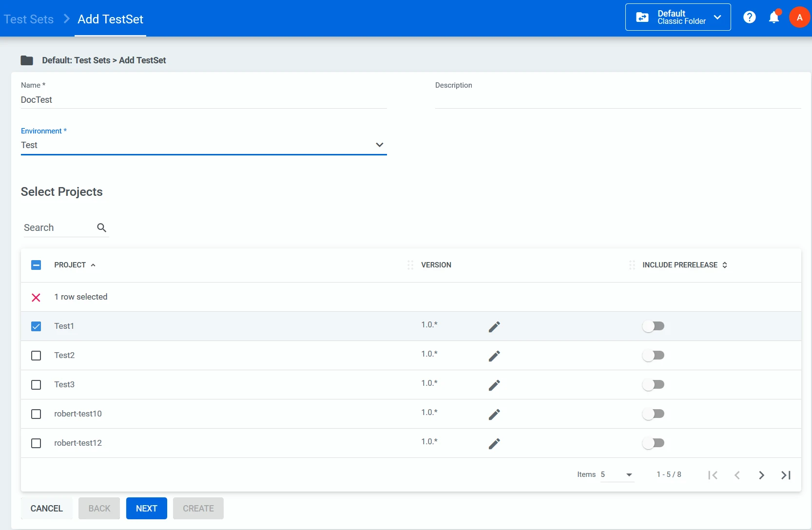Open the Items per page dropdown
This screenshot has width=812, height=530.
[617, 475]
